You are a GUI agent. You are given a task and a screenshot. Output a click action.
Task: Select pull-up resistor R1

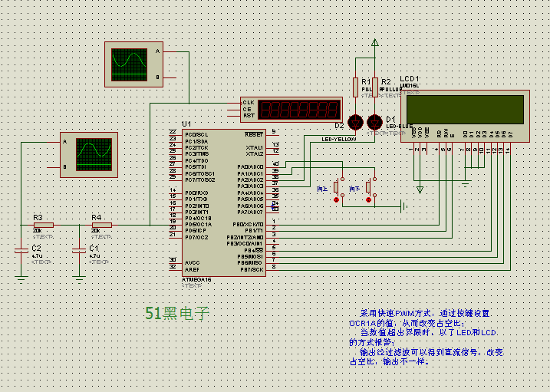point(355,87)
